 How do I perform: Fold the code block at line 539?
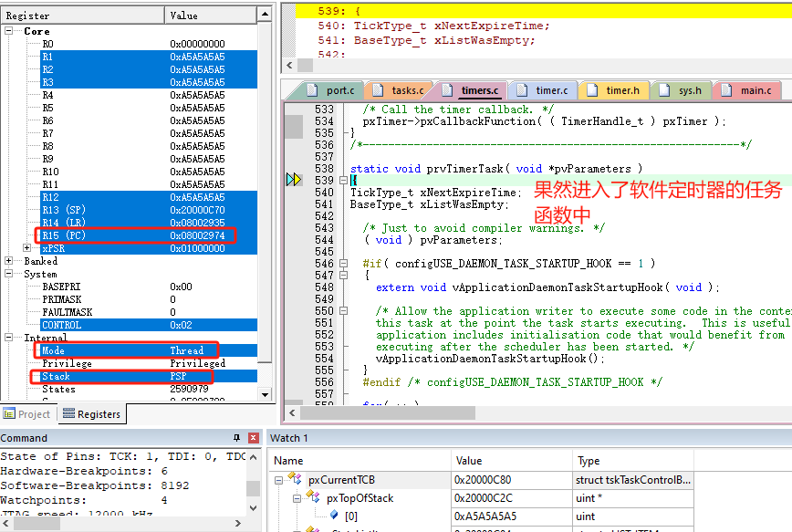pyautogui.click(x=343, y=181)
